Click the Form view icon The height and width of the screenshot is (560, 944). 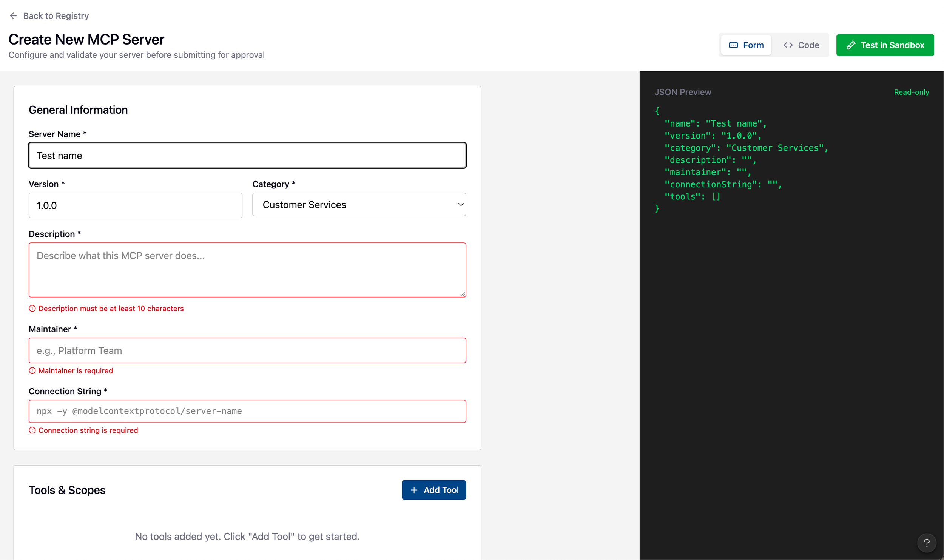(x=733, y=45)
